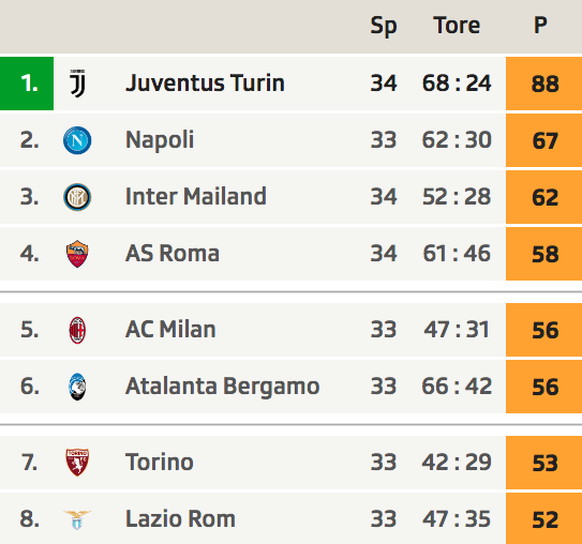Open the Juventus Turin team link
The height and width of the screenshot is (544, 582).
(205, 83)
